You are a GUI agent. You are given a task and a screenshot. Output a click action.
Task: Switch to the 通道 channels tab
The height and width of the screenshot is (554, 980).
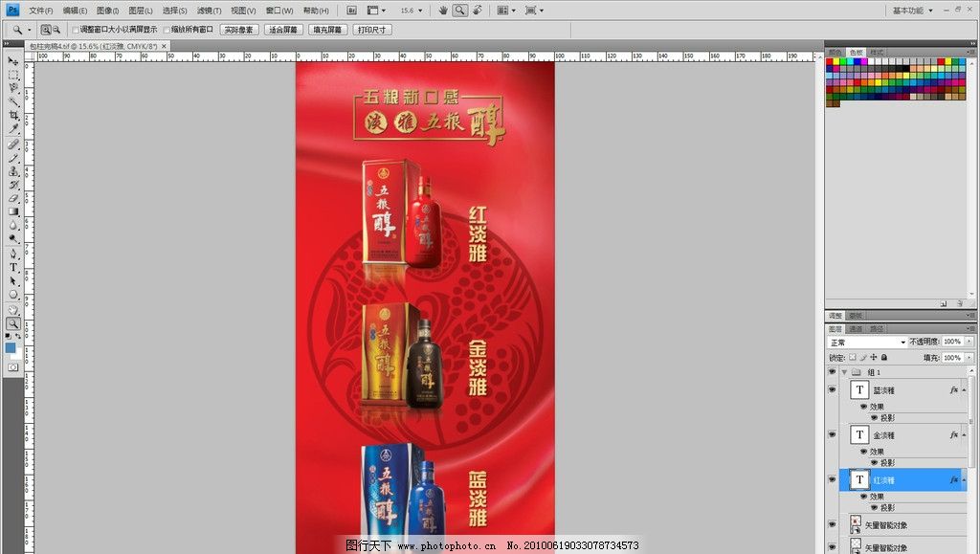[x=856, y=329]
